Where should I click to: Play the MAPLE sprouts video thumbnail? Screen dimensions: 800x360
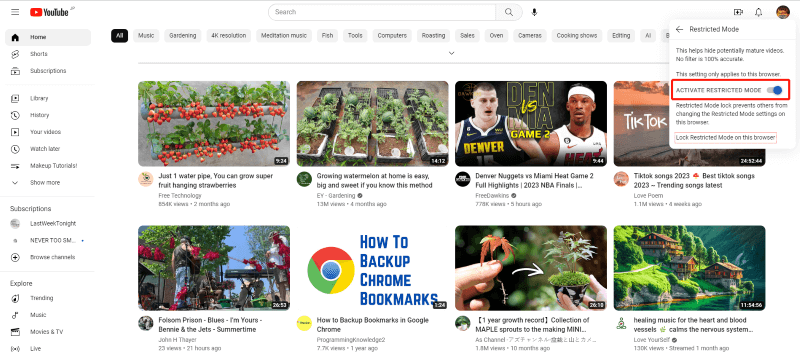click(531, 268)
